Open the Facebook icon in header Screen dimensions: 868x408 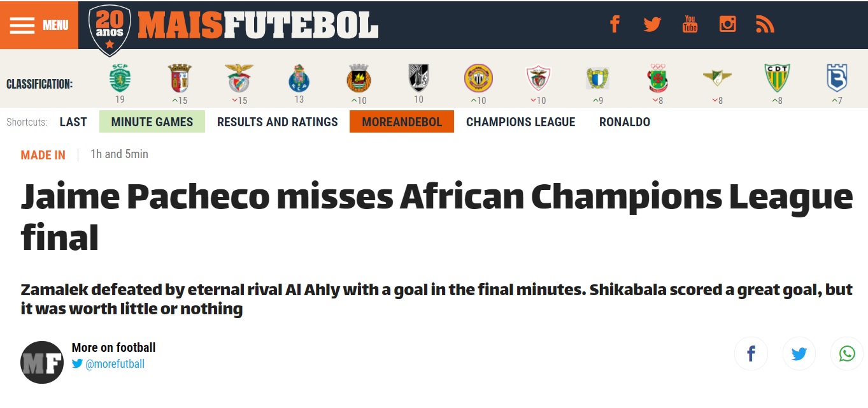point(615,24)
